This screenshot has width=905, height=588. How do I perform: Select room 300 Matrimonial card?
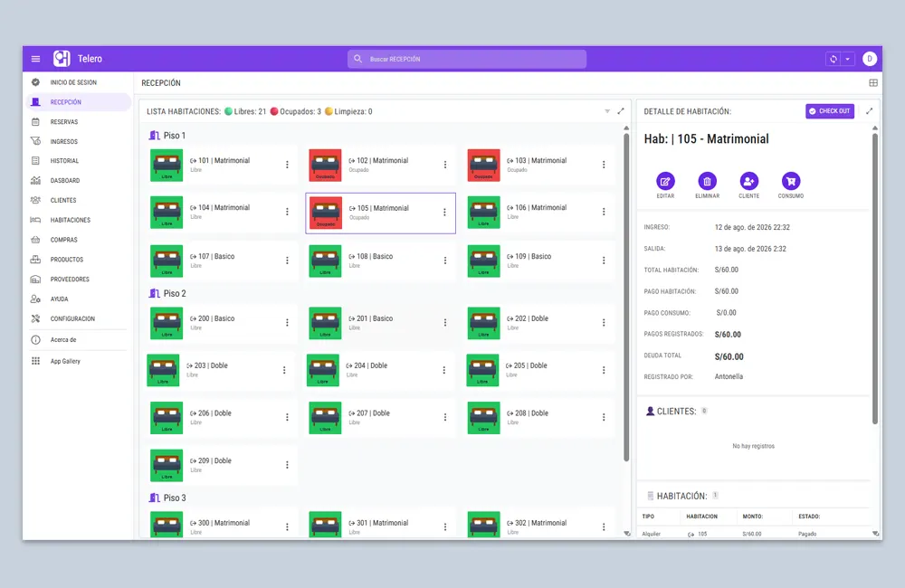[223, 524]
